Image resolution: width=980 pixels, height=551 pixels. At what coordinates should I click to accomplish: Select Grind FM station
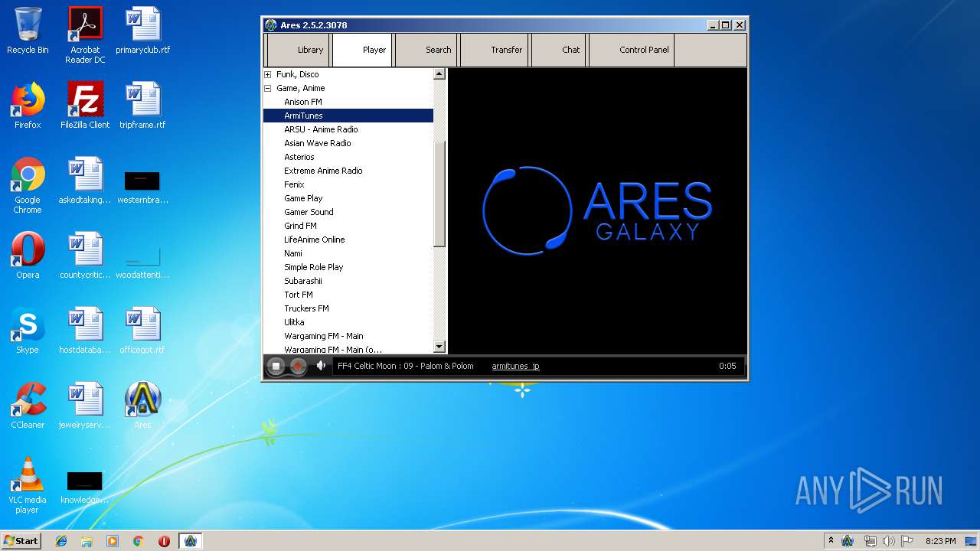[x=300, y=226]
